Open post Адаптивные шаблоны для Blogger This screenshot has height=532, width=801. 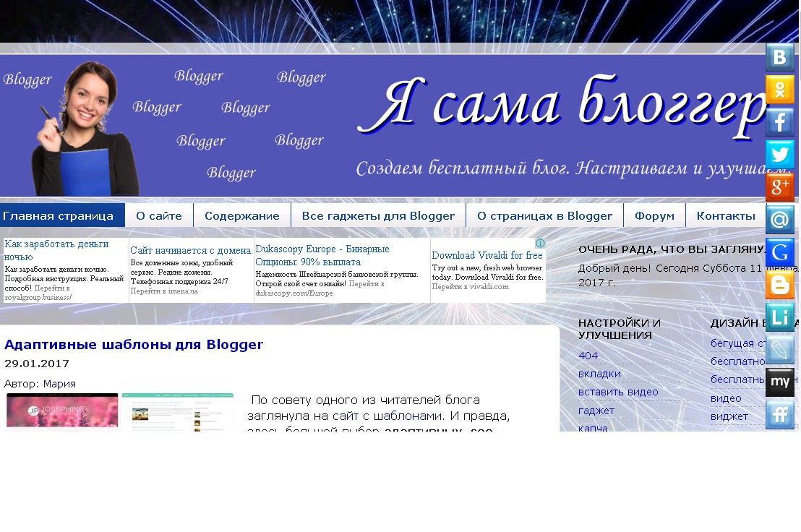click(134, 345)
